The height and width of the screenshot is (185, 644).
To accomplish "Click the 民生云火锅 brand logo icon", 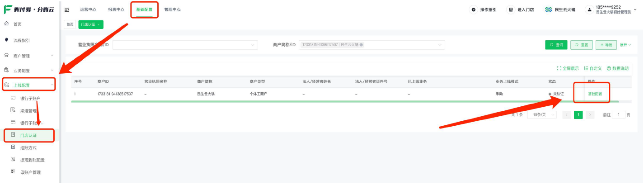I will pyautogui.click(x=549, y=9).
